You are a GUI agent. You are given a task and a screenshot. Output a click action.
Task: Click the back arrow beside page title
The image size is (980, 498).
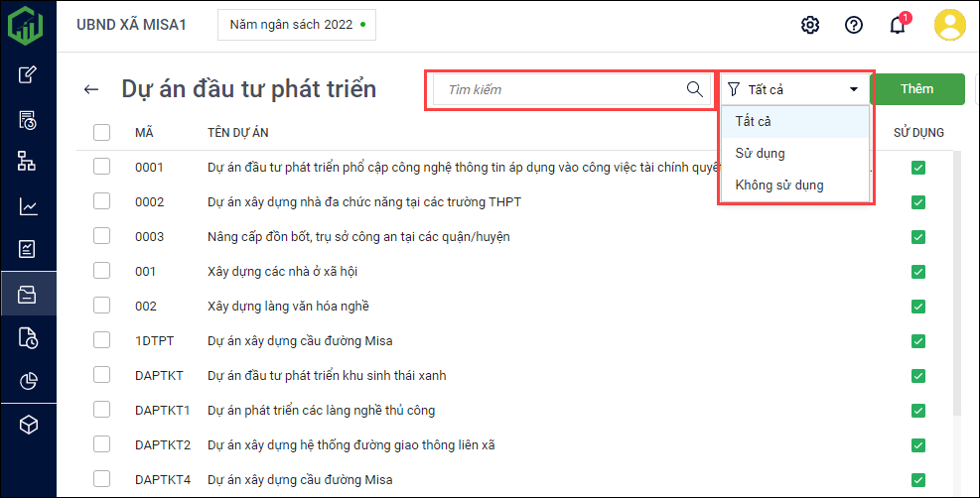91,89
